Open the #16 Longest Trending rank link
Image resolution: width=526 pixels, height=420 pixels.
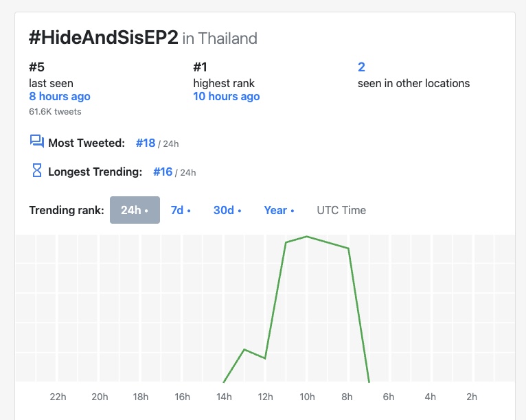(x=163, y=172)
